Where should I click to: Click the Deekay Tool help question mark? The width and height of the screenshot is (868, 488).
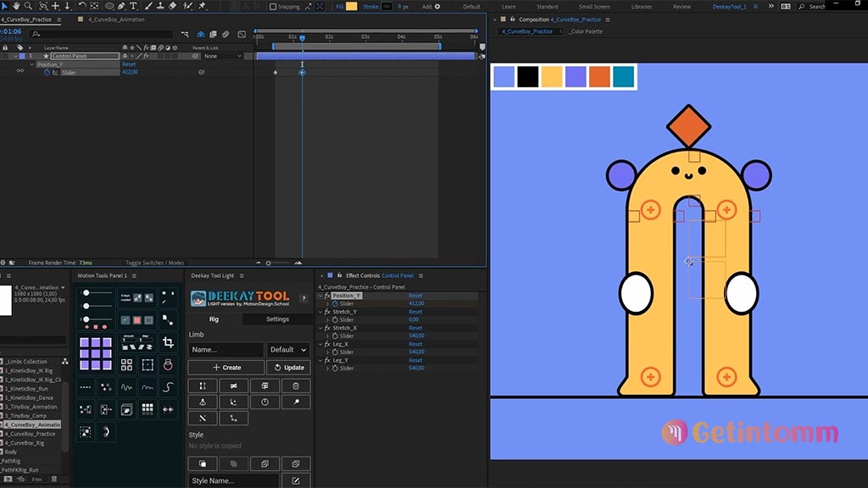click(303, 299)
